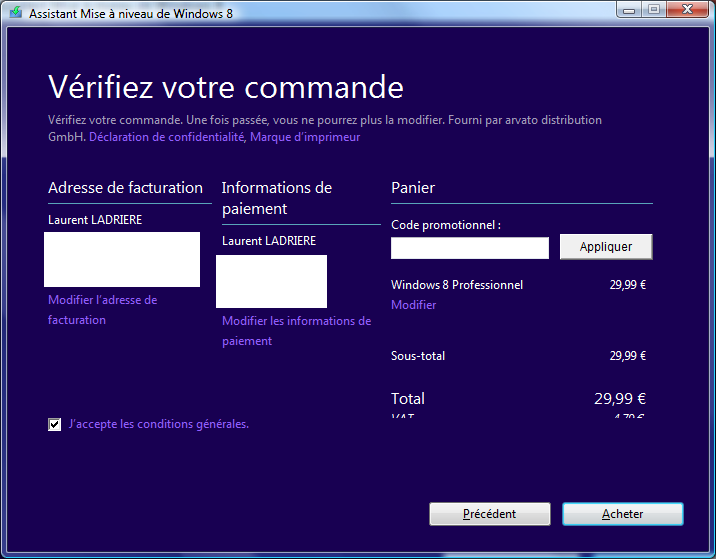Click Modifier under Windows 8 Professionnel
Viewport: 717px width, 560px height.
413,305
